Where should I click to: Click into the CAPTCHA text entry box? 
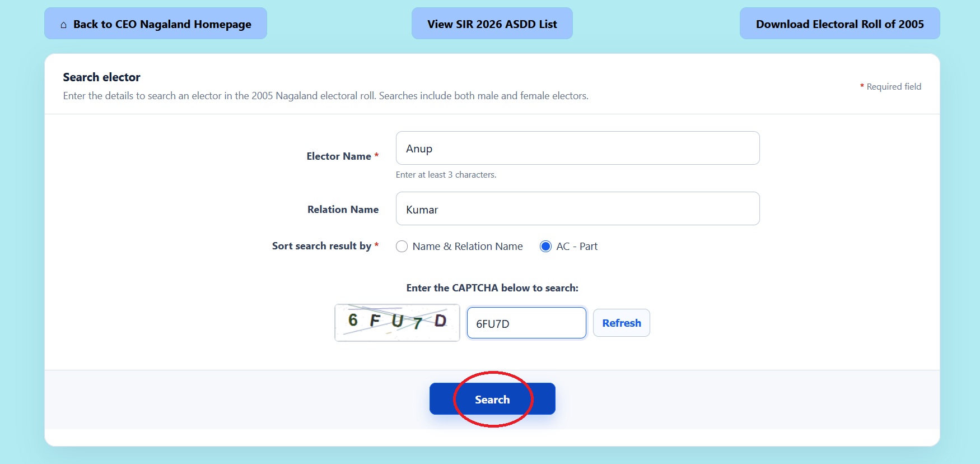click(526, 323)
